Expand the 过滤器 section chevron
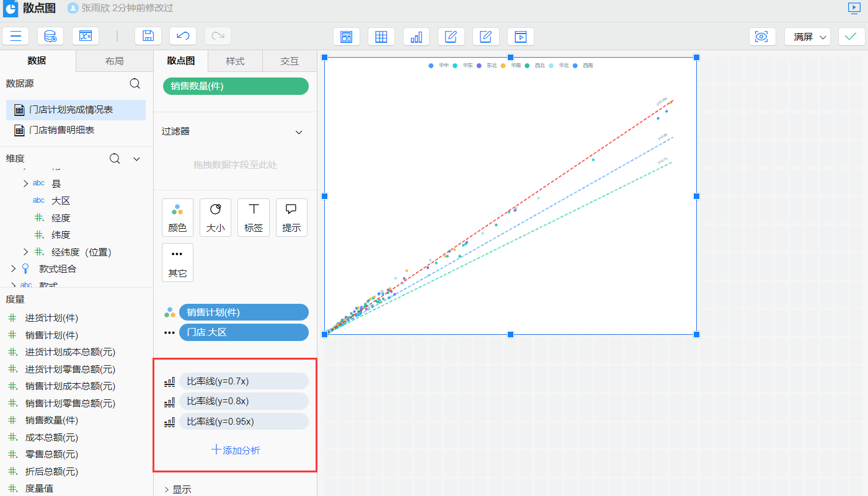 click(299, 132)
